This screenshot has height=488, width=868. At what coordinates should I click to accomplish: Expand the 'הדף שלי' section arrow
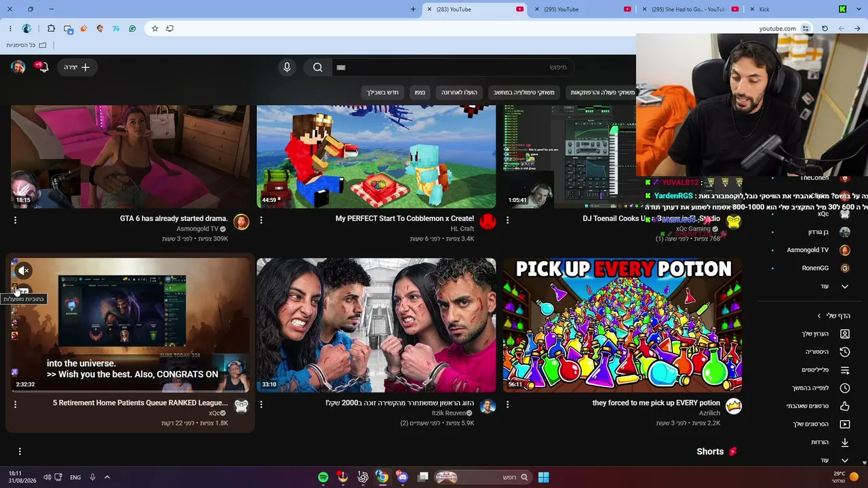(x=819, y=316)
